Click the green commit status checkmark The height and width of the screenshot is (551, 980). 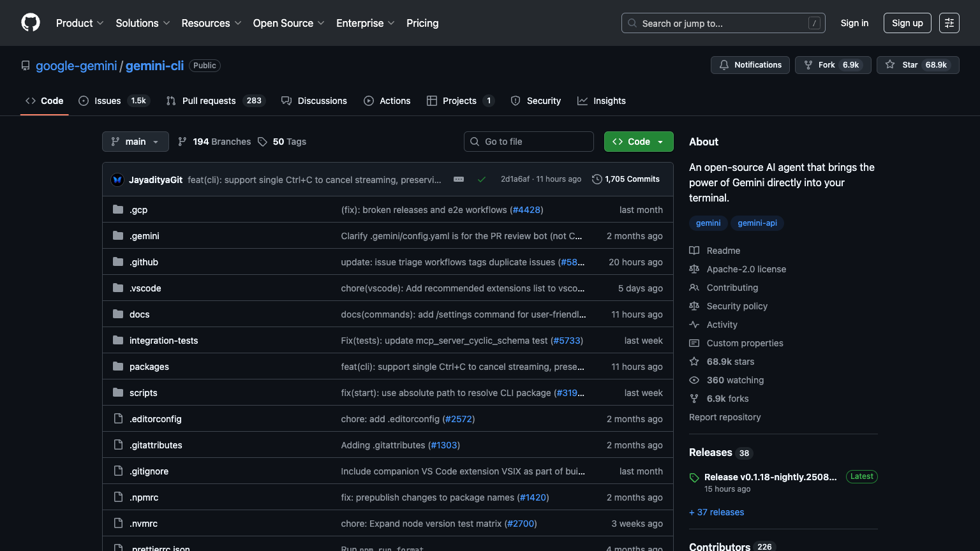pyautogui.click(x=482, y=179)
